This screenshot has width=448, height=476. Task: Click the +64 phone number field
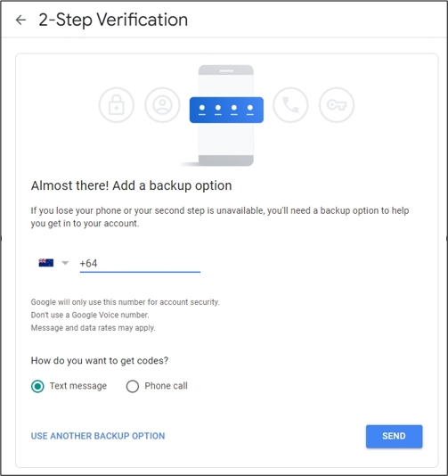click(140, 264)
